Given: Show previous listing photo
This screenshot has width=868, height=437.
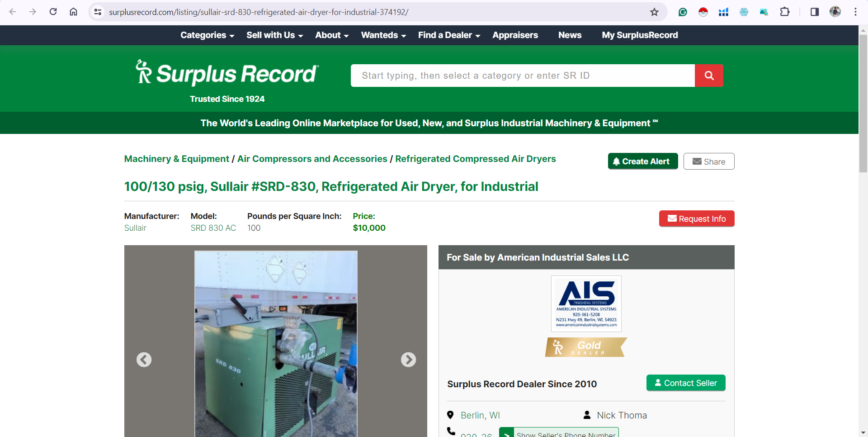Looking at the screenshot, I should pos(144,360).
